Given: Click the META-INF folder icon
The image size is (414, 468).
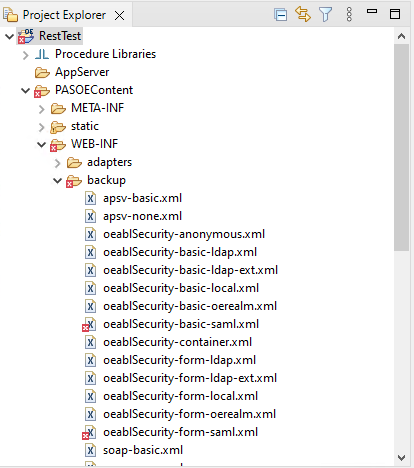Looking at the screenshot, I should tap(58, 108).
